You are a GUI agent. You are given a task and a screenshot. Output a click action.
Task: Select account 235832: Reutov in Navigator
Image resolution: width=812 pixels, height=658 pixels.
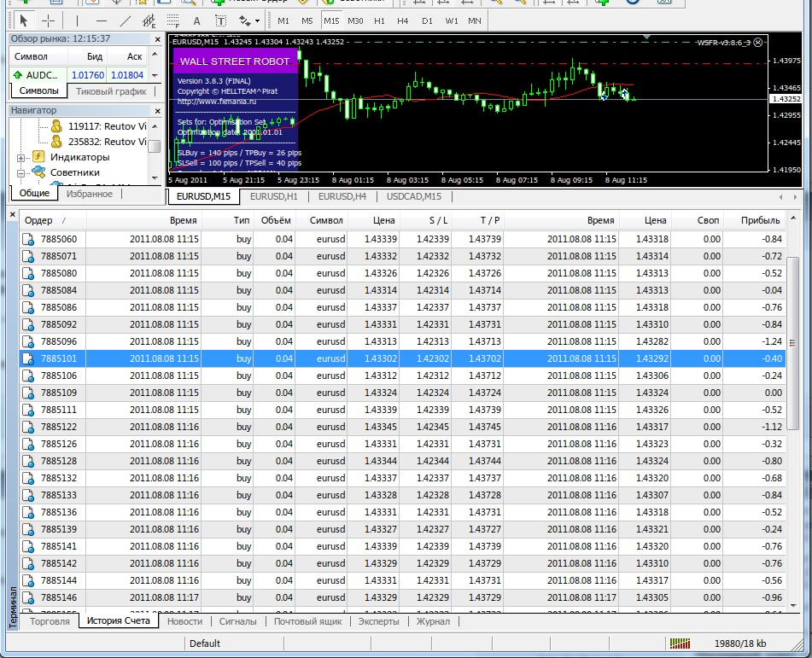tap(100, 142)
